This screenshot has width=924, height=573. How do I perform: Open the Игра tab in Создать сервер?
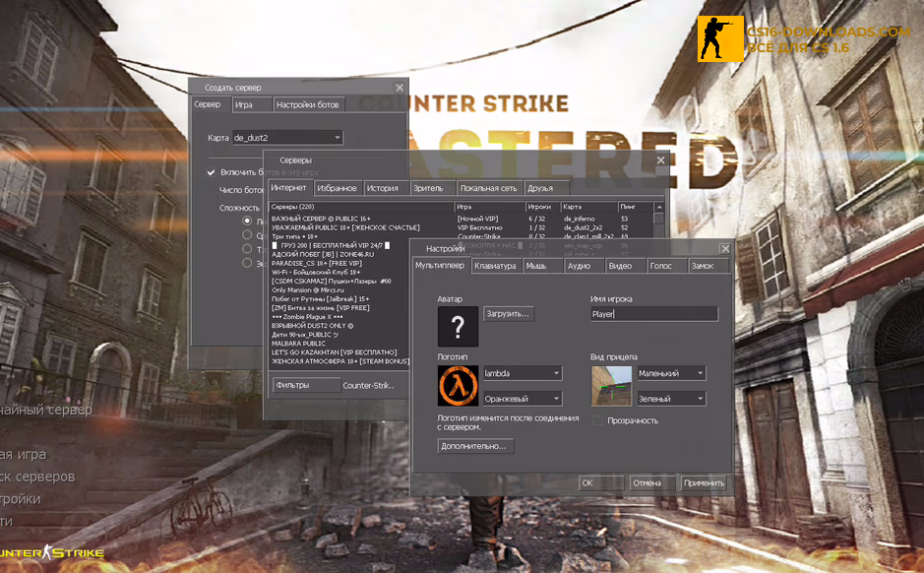coord(252,105)
